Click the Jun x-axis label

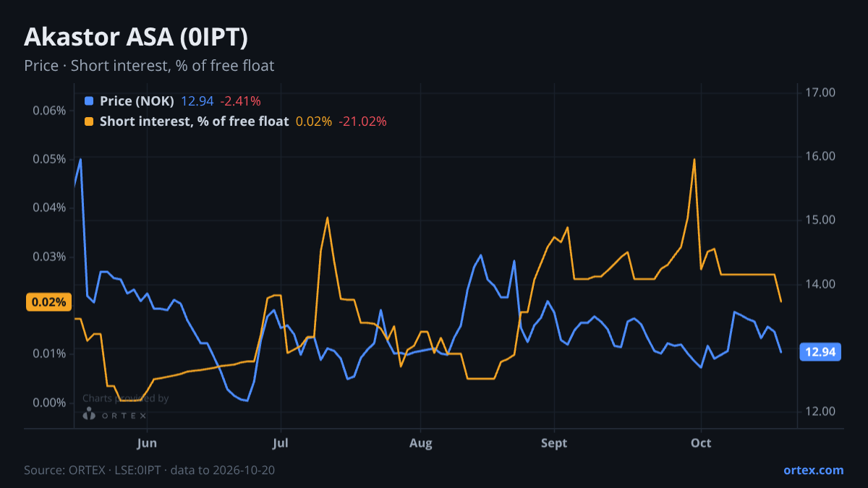pos(147,442)
